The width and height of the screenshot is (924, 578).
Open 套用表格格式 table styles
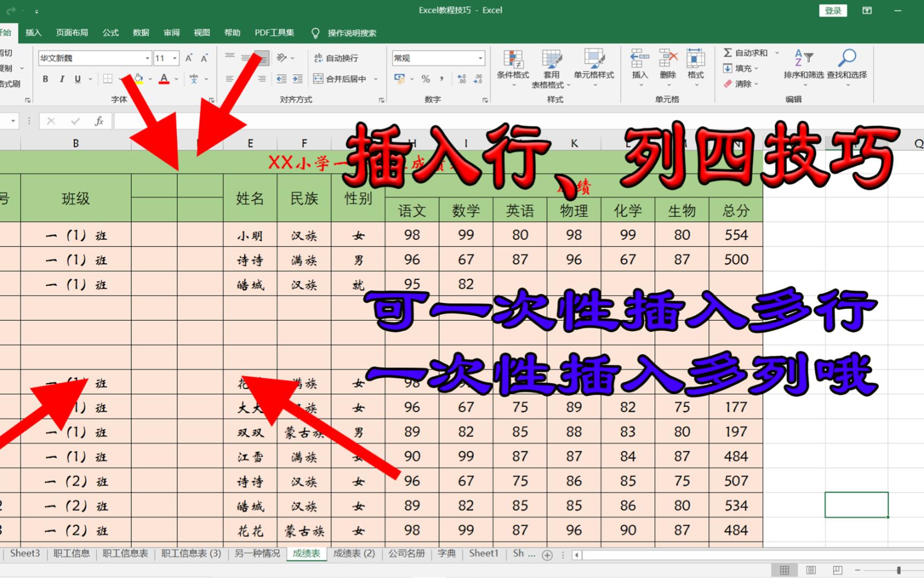551,69
